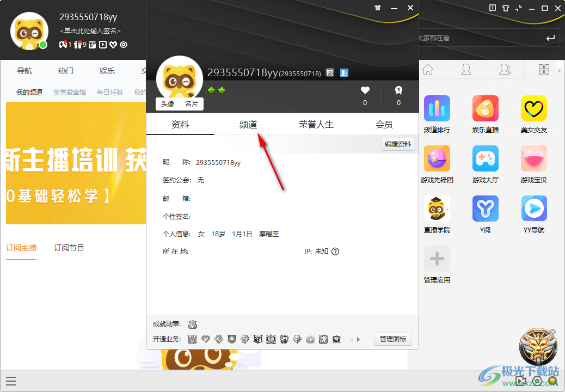Image resolution: width=565 pixels, height=392 pixels.
Task: Click the 头像 button under the avatar
Action: [x=168, y=104]
